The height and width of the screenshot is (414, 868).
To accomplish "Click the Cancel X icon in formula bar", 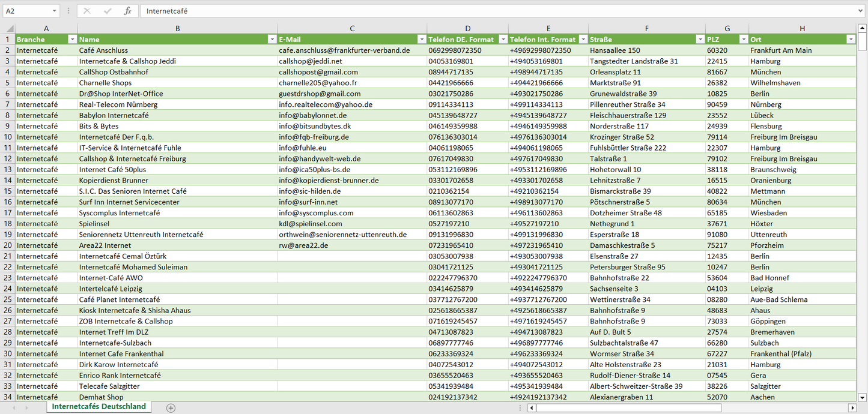I will tap(87, 11).
